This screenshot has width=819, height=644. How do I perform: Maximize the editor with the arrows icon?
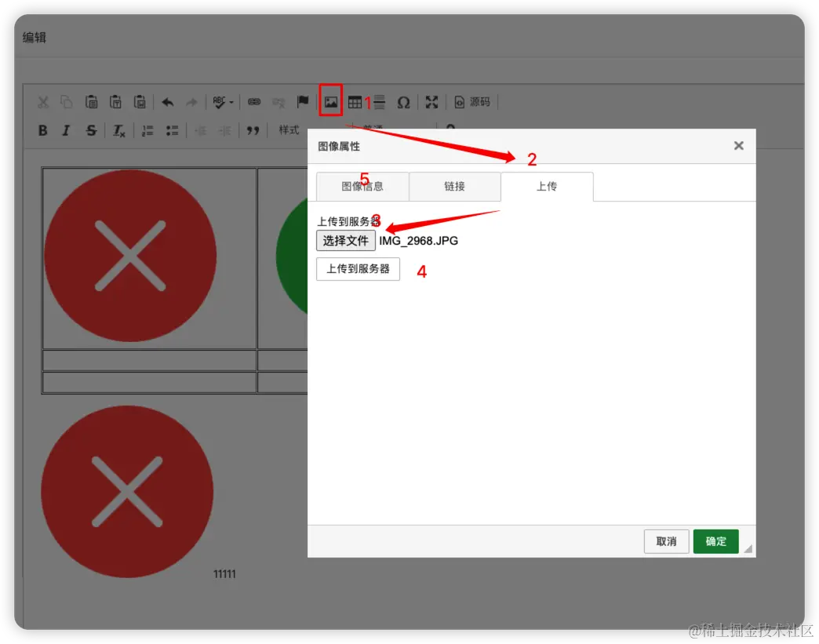coord(431,102)
